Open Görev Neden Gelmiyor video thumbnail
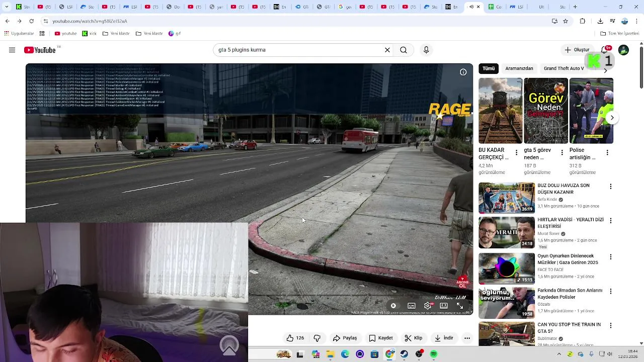Viewport: 644px width, 362px height. pyautogui.click(x=546, y=111)
